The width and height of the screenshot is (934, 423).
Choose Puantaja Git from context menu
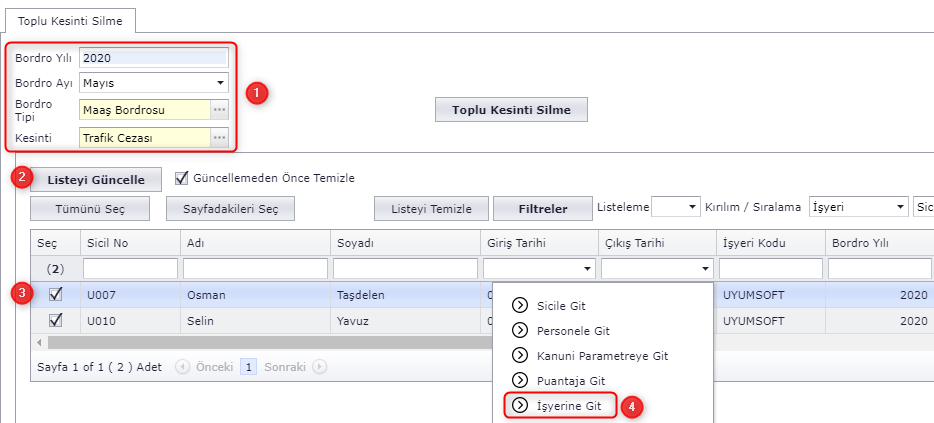571,381
